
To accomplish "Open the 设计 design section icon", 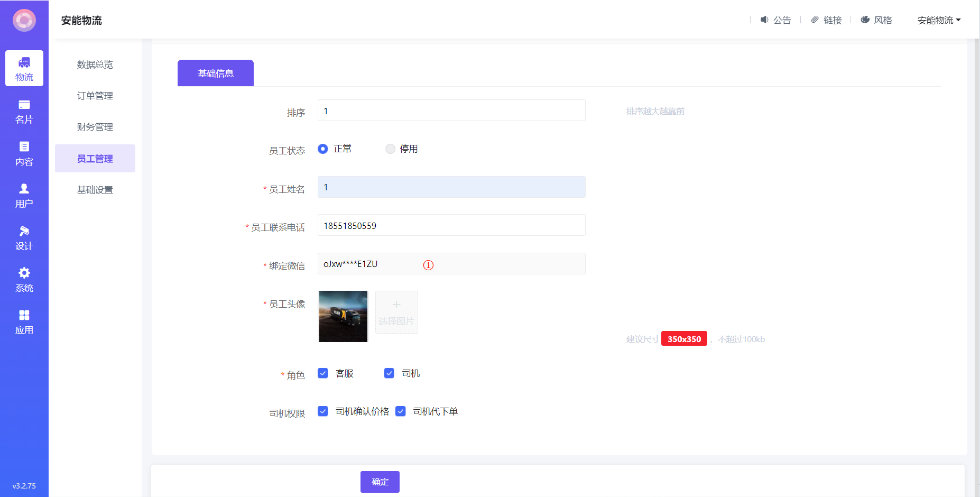I will click(x=24, y=231).
